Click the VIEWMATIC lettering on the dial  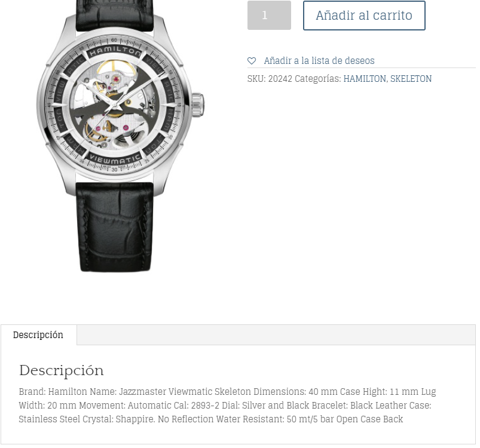115,159
